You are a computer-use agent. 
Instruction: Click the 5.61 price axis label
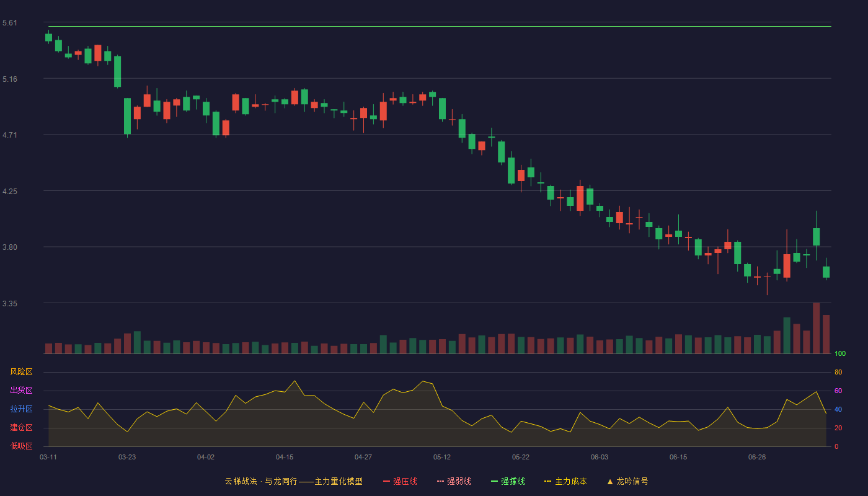10,23
